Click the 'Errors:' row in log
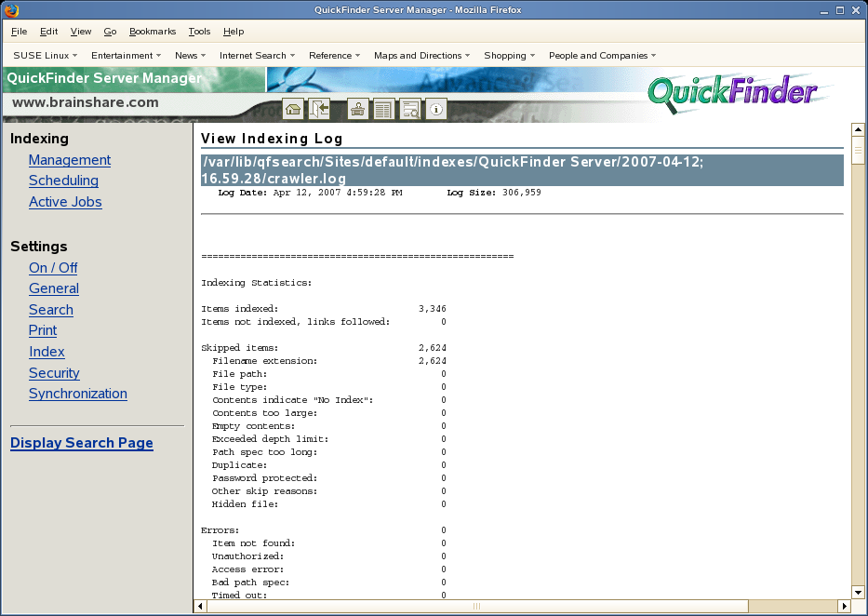This screenshot has width=868, height=616. tap(324, 530)
